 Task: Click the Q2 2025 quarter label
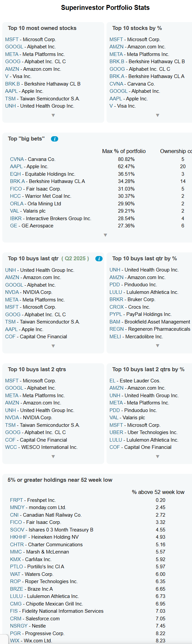coord(75,259)
